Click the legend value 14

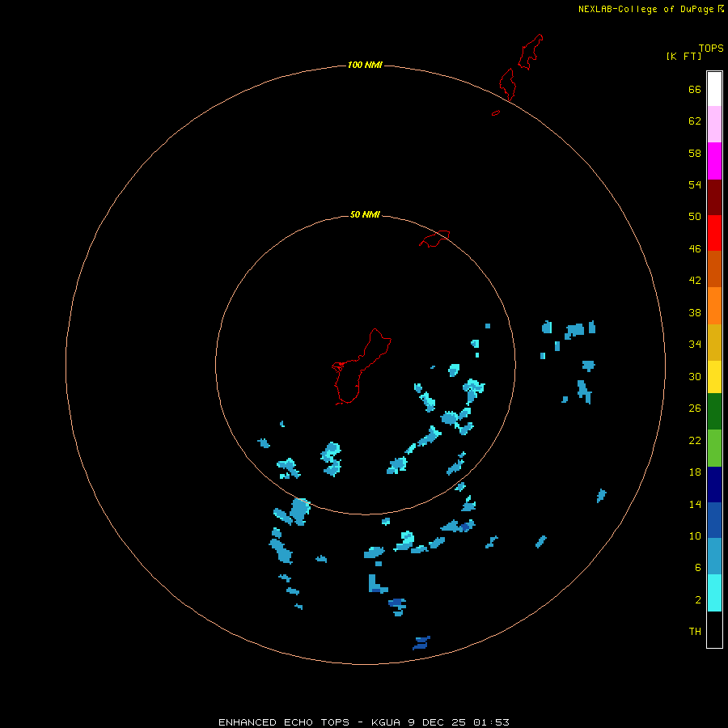click(695, 504)
